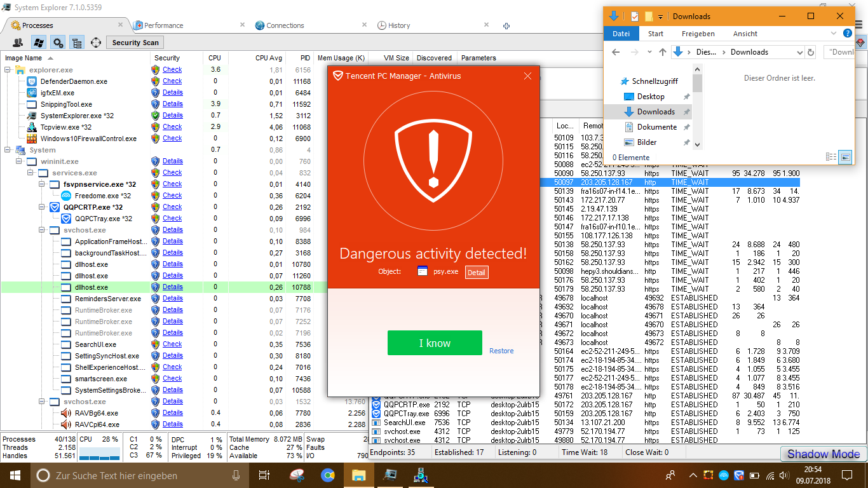Screen dimensions: 868x488
Task: Collapse the System tree node
Action: click(8, 150)
